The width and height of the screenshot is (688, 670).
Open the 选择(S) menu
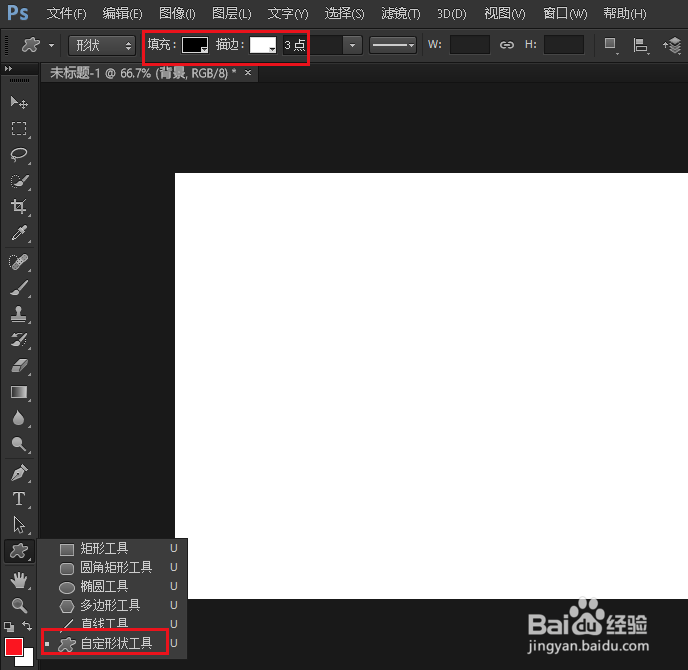(x=344, y=14)
